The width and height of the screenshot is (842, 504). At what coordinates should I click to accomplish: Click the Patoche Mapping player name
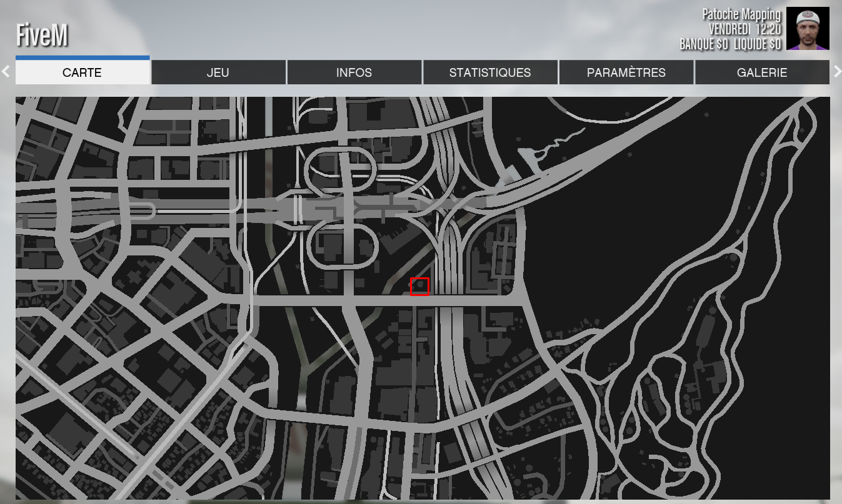741,14
